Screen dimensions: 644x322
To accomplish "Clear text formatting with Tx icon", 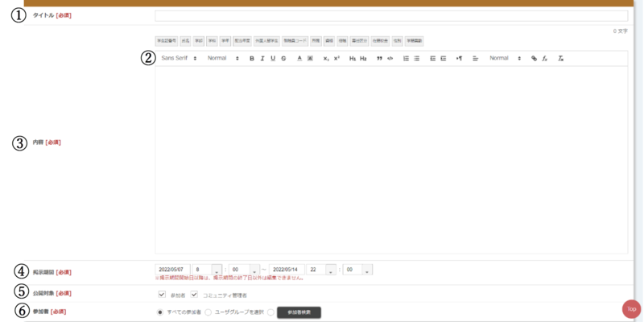I will tap(561, 59).
